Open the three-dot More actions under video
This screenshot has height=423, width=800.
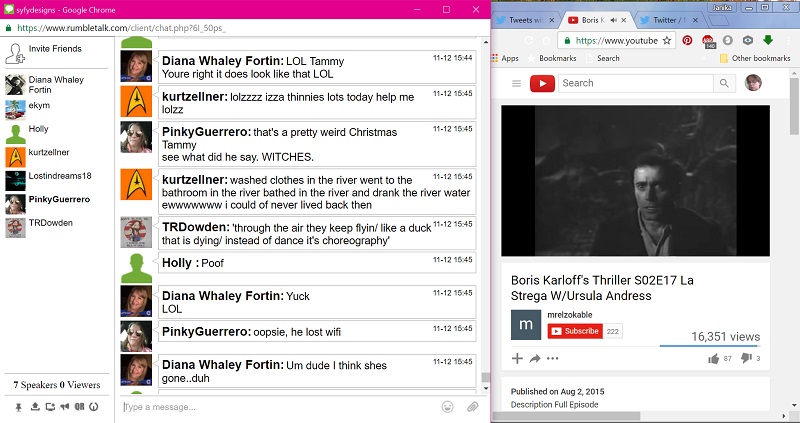pyautogui.click(x=553, y=358)
